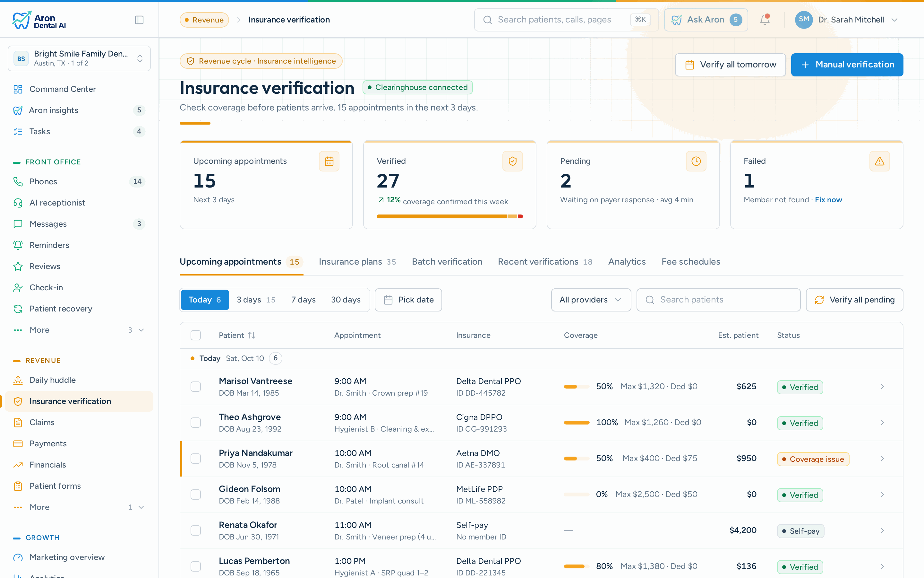Select Upcoming appointments tab
This screenshot has height=578, width=924.
pyautogui.click(x=241, y=262)
